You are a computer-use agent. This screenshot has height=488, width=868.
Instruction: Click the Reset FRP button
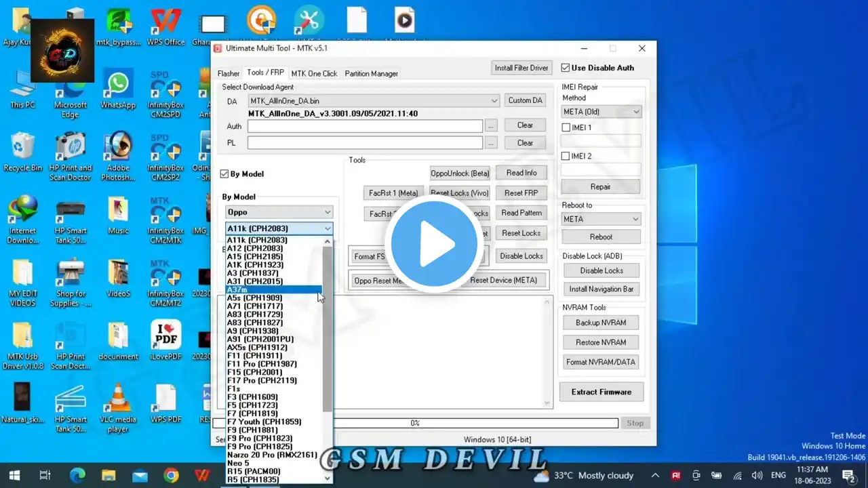tap(521, 193)
